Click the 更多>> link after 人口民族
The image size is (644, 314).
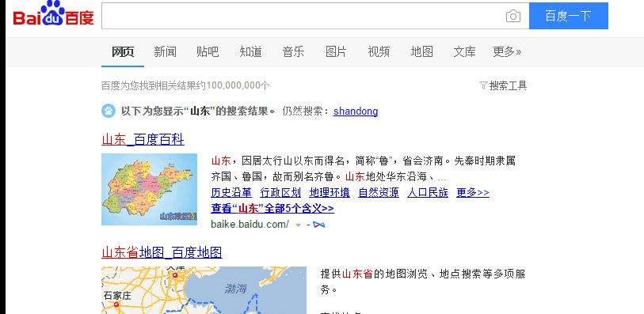473,193
